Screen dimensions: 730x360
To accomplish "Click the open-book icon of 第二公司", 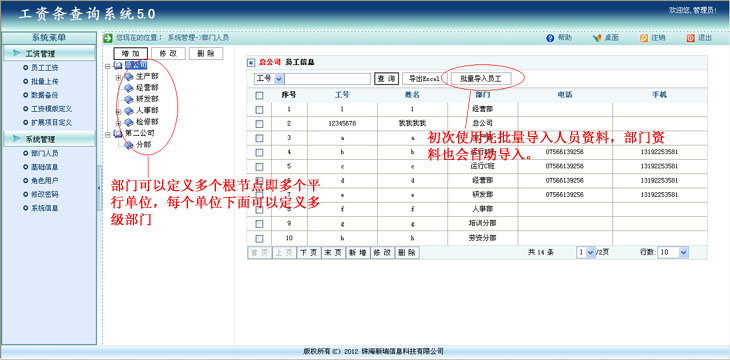I will (118, 134).
